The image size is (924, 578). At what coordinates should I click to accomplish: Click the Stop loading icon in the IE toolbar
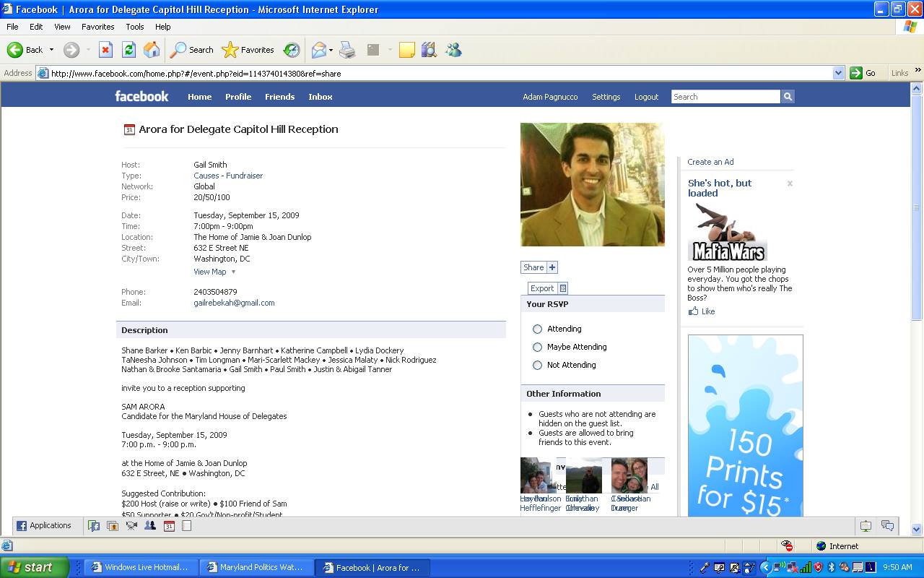click(x=105, y=50)
